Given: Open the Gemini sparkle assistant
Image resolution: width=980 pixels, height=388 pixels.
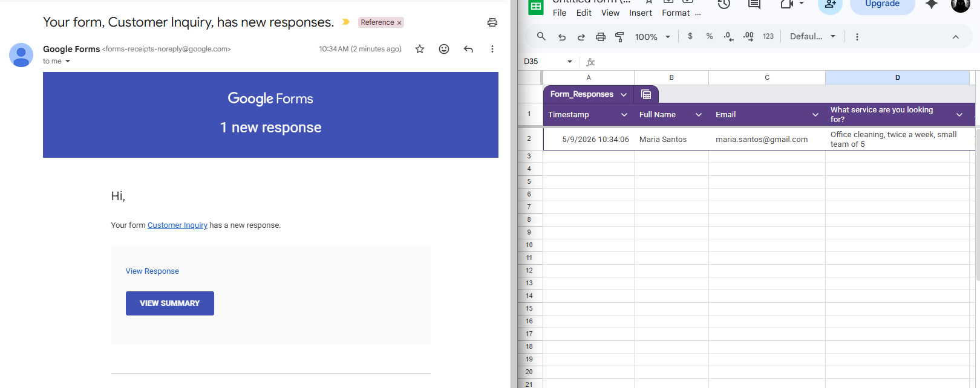Looking at the screenshot, I should click(x=932, y=4).
